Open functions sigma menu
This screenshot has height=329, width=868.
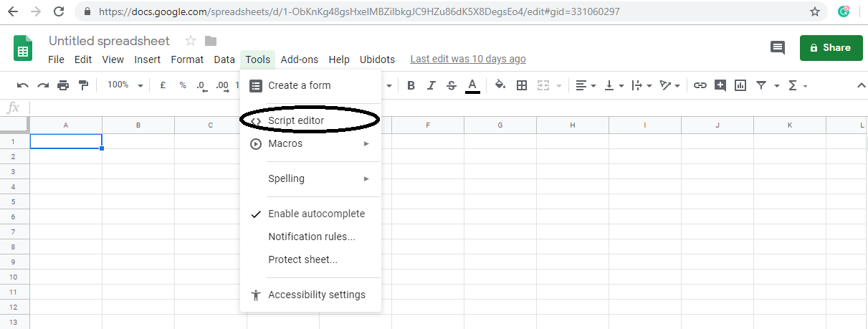798,85
